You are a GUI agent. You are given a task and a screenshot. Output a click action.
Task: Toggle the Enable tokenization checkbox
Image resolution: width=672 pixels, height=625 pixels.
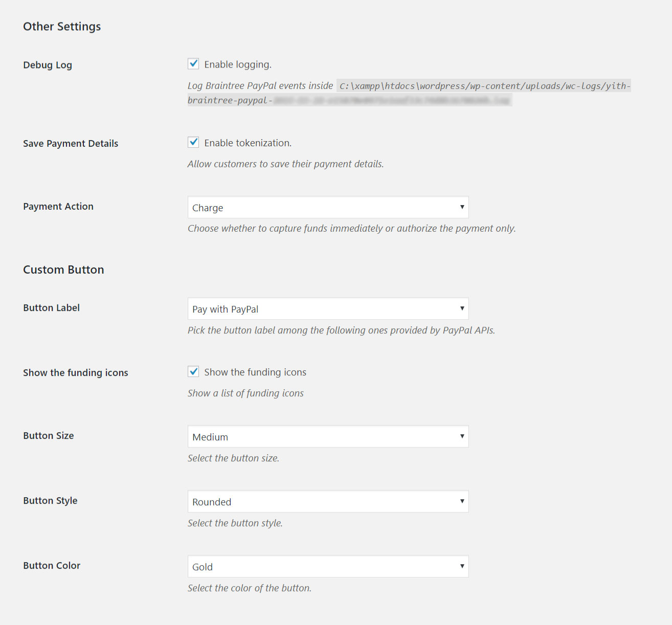(193, 142)
